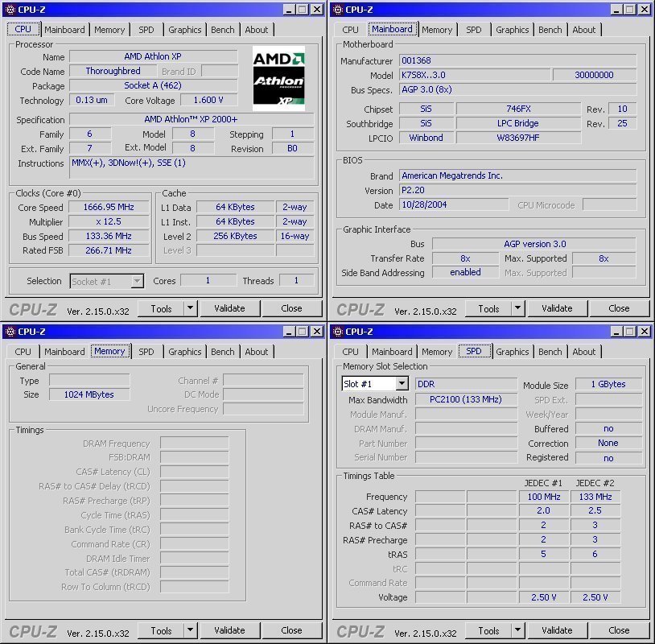Open Mainboard tab in the SPD window
The width and height of the screenshot is (655, 644).
point(392,352)
